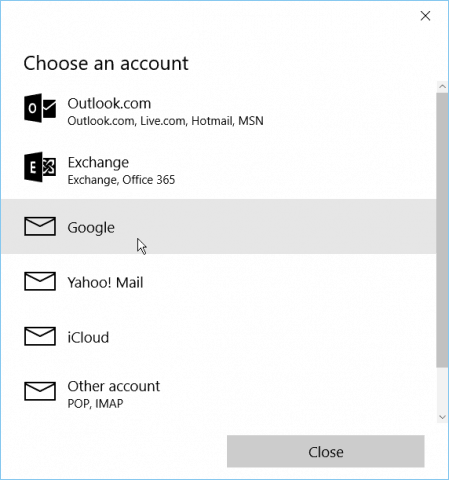Choose the iCloud account entry
The height and width of the screenshot is (480, 449).
(218, 336)
